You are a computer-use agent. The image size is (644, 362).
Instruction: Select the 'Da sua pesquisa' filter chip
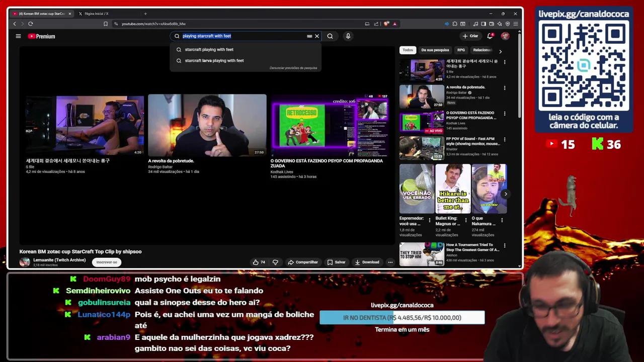(x=435, y=50)
